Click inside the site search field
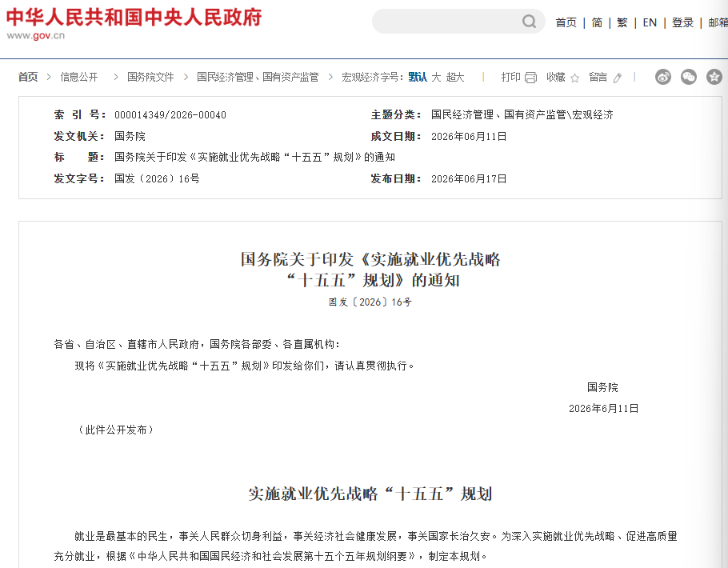 coord(446,22)
